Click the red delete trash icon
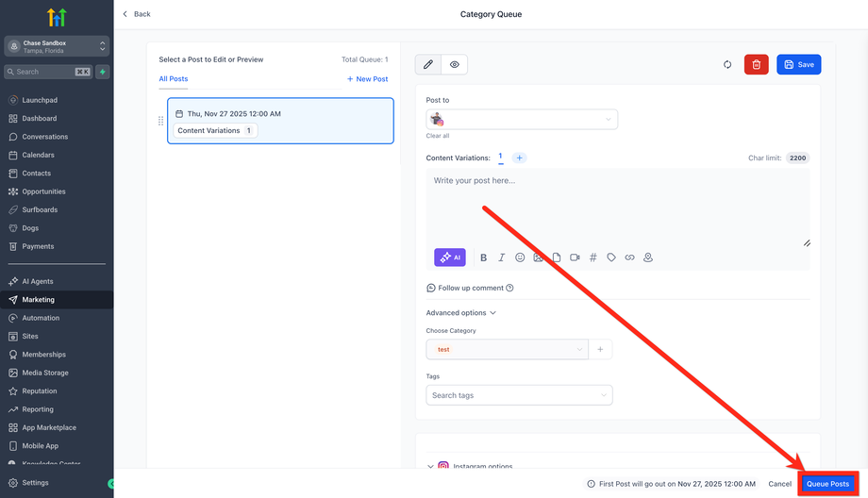868x498 pixels. (x=756, y=64)
